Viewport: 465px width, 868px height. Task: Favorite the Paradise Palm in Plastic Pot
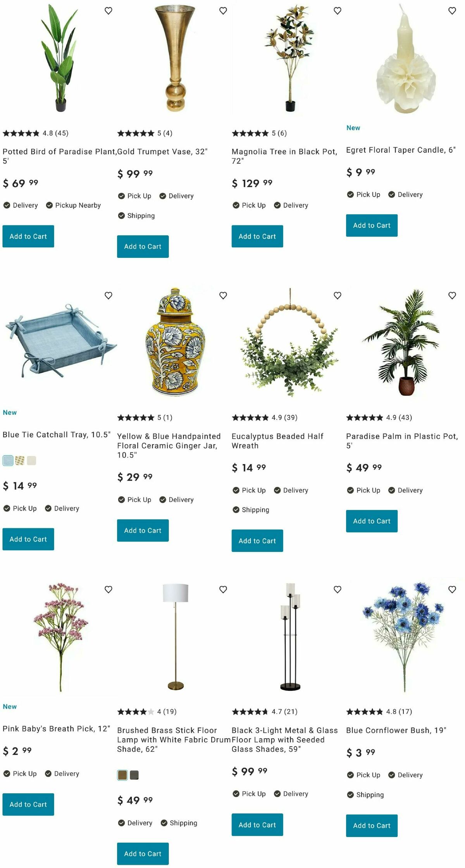(x=452, y=295)
